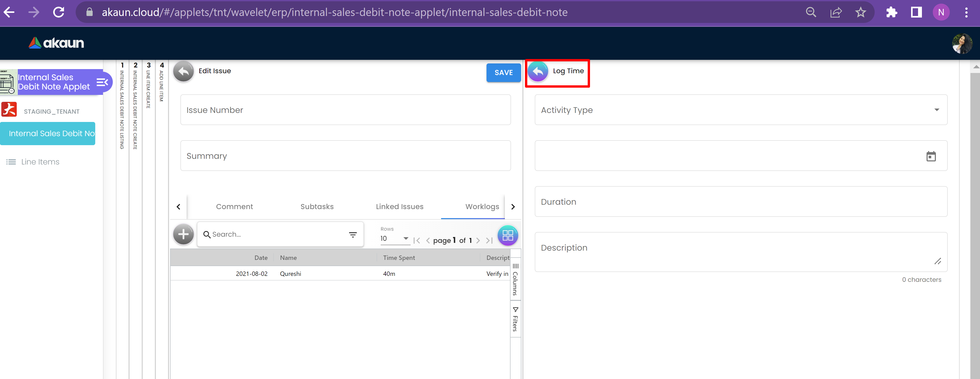Click the add worklog plus icon
The width and height of the screenshot is (980, 379).
pyautogui.click(x=183, y=234)
